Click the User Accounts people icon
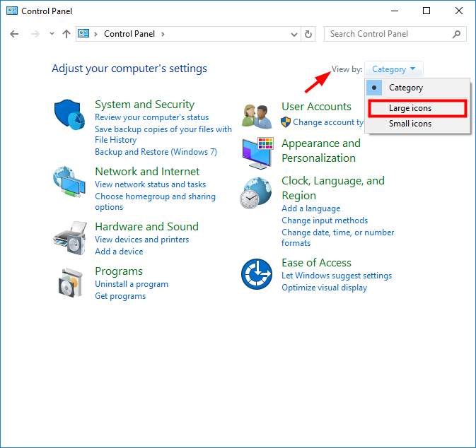This screenshot has width=476, height=448. pos(257,114)
